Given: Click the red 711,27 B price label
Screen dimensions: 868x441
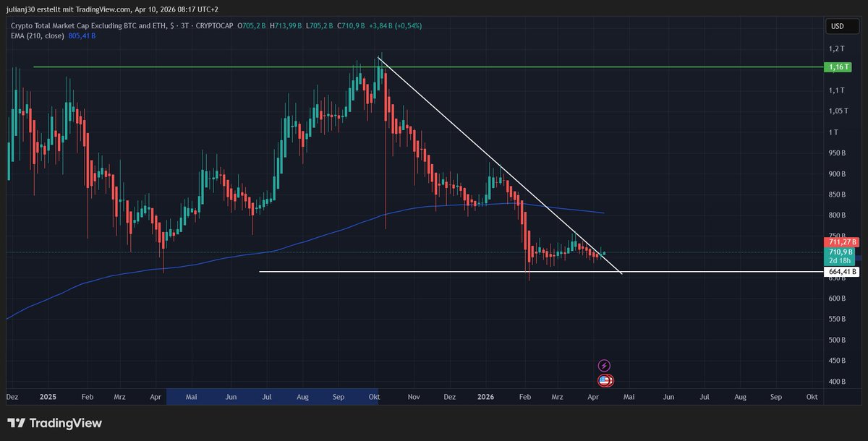Looking at the screenshot, I should 841,241.
